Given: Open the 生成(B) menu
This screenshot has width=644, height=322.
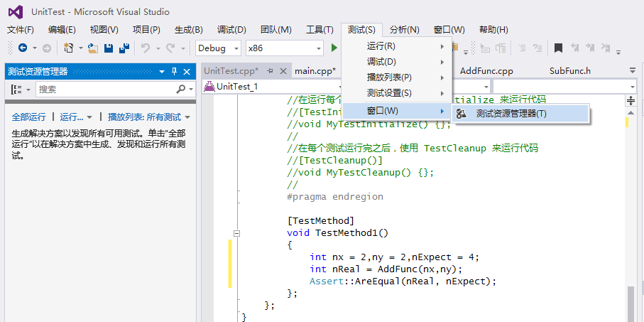Looking at the screenshot, I should [x=189, y=30].
